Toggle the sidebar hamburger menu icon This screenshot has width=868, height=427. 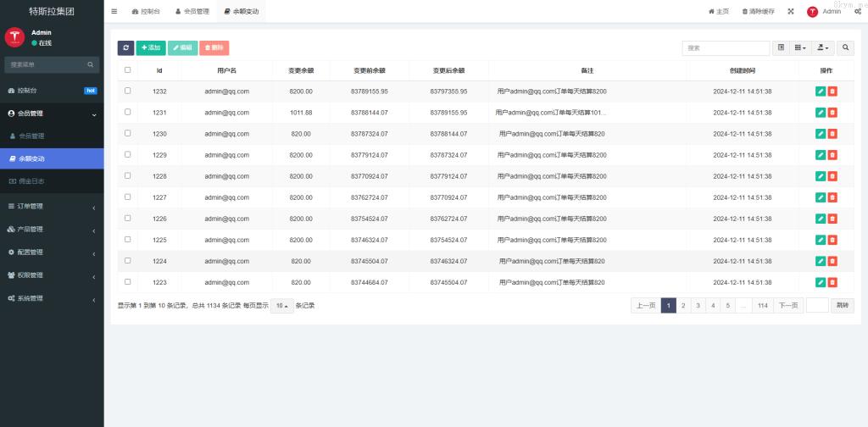pyautogui.click(x=114, y=11)
